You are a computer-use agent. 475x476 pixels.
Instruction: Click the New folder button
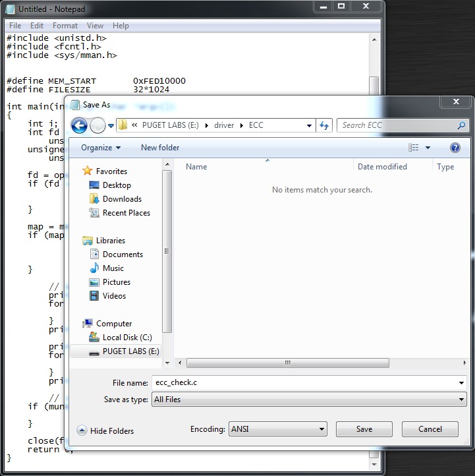pyautogui.click(x=160, y=148)
